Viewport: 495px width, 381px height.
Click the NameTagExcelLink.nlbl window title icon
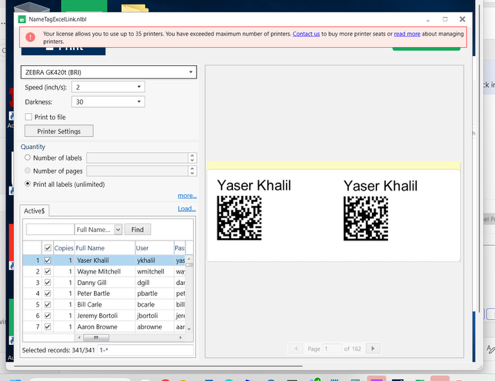tap(22, 19)
